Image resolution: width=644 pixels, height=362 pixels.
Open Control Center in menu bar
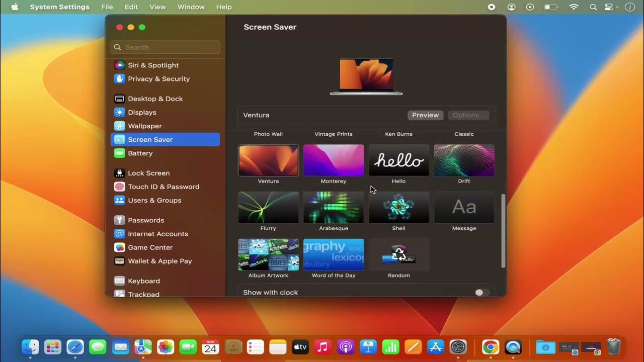pyautogui.click(x=609, y=7)
